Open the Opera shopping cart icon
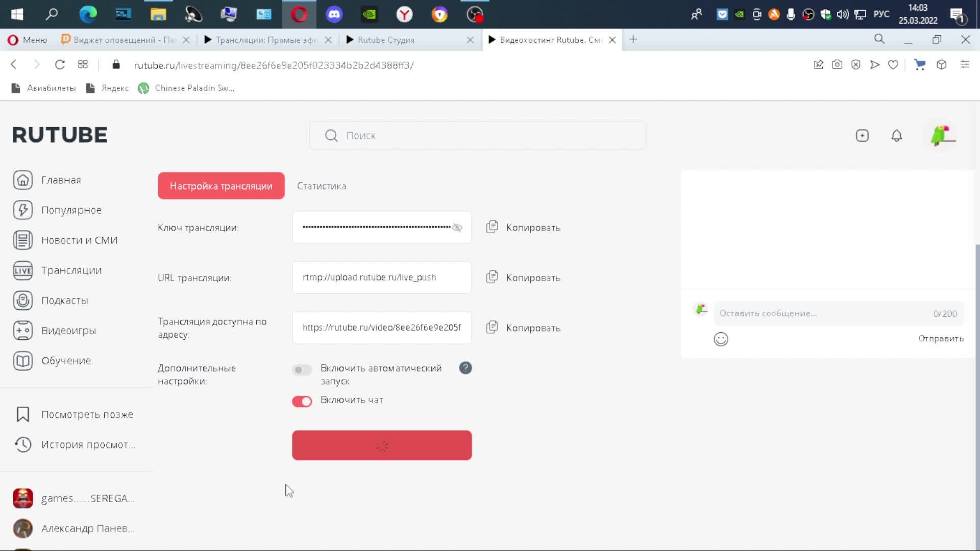980x551 pixels. 920,65
